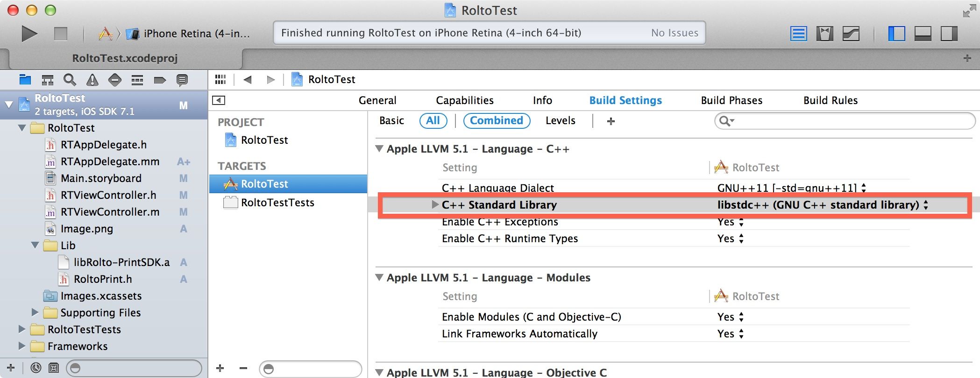Show the Standard editor

click(x=798, y=34)
